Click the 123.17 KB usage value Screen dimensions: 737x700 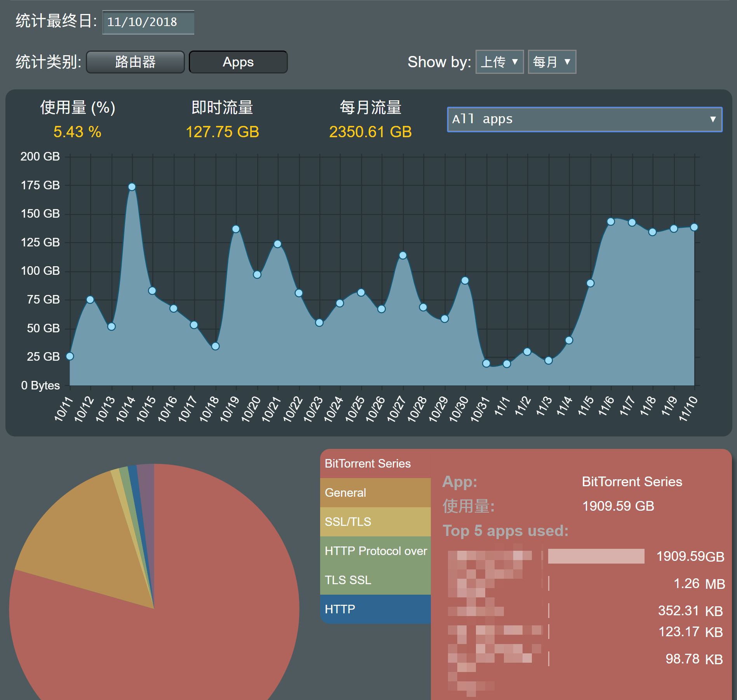[690, 632]
